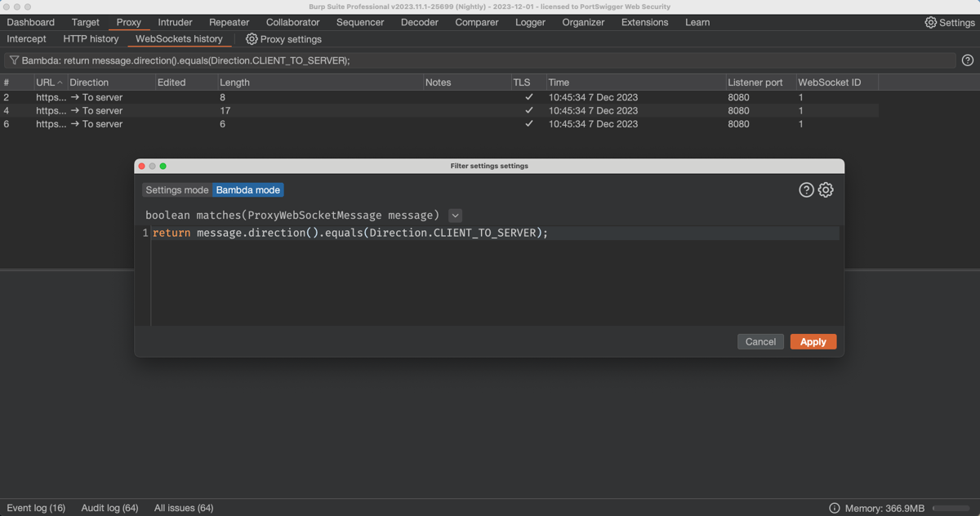Click the TLS checkmark in row 6
980x516 pixels.
528,124
